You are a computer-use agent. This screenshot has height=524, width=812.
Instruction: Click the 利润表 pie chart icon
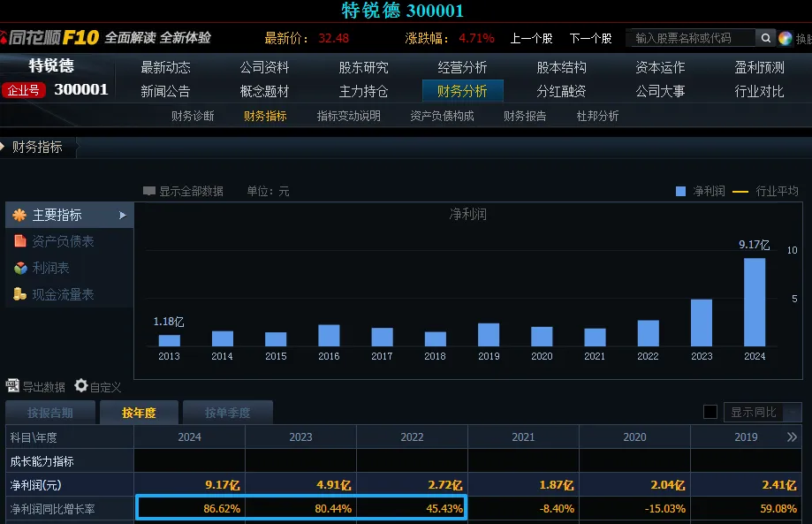[x=20, y=268]
